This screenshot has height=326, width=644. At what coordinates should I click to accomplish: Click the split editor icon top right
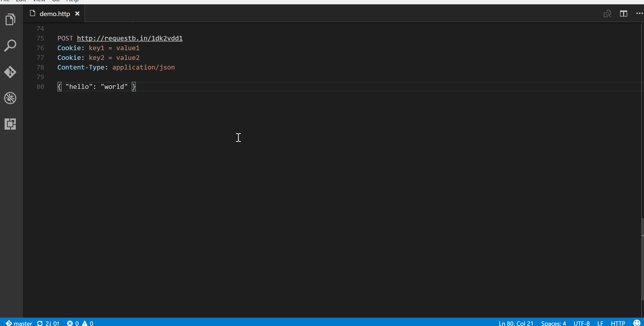tap(623, 13)
